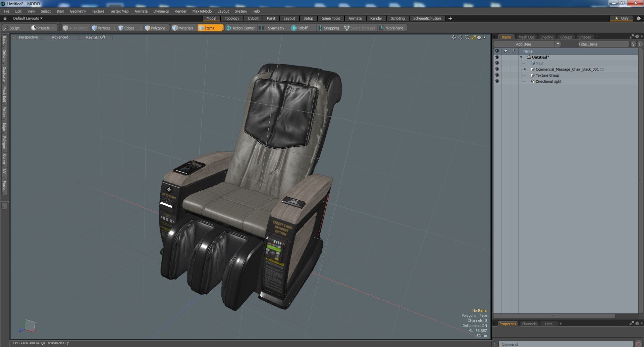The image size is (644, 347).
Task: Toggle Auto Select mode
Action: pyautogui.click(x=75, y=28)
